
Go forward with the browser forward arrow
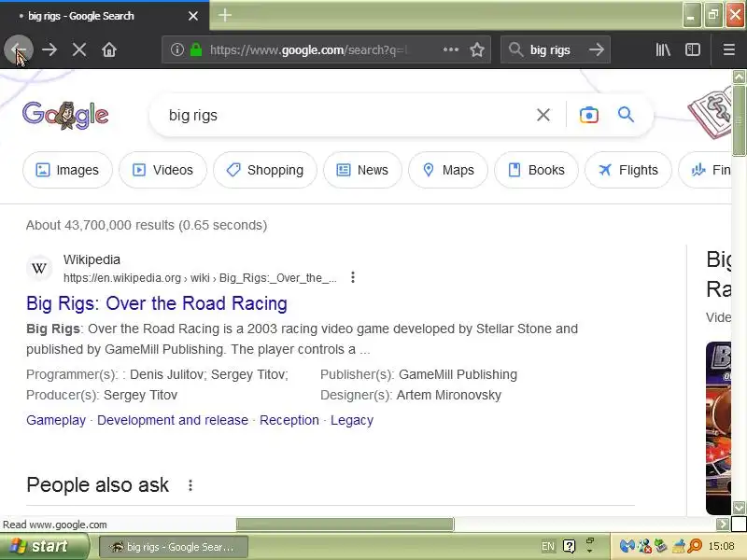(x=49, y=49)
